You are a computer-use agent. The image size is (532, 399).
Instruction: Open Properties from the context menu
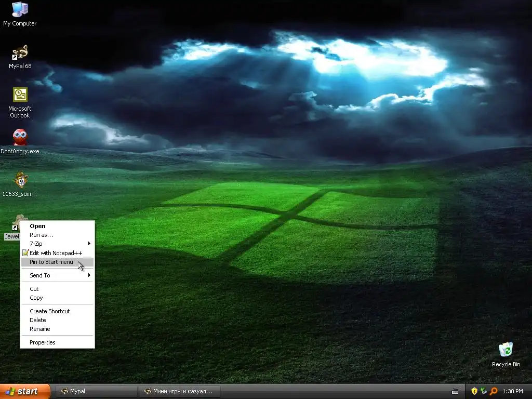pos(57,342)
